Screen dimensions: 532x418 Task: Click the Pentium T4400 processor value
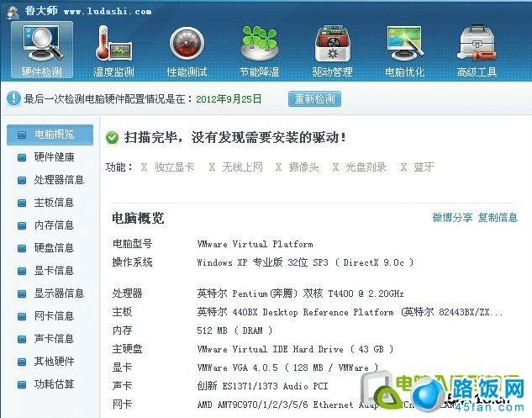tap(300, 294)
